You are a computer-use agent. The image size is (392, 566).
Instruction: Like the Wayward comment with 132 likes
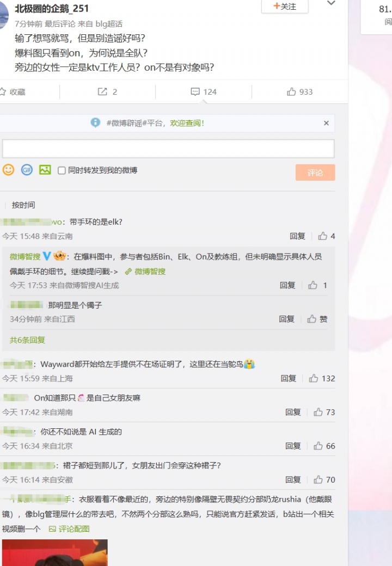tap(314, 378)
